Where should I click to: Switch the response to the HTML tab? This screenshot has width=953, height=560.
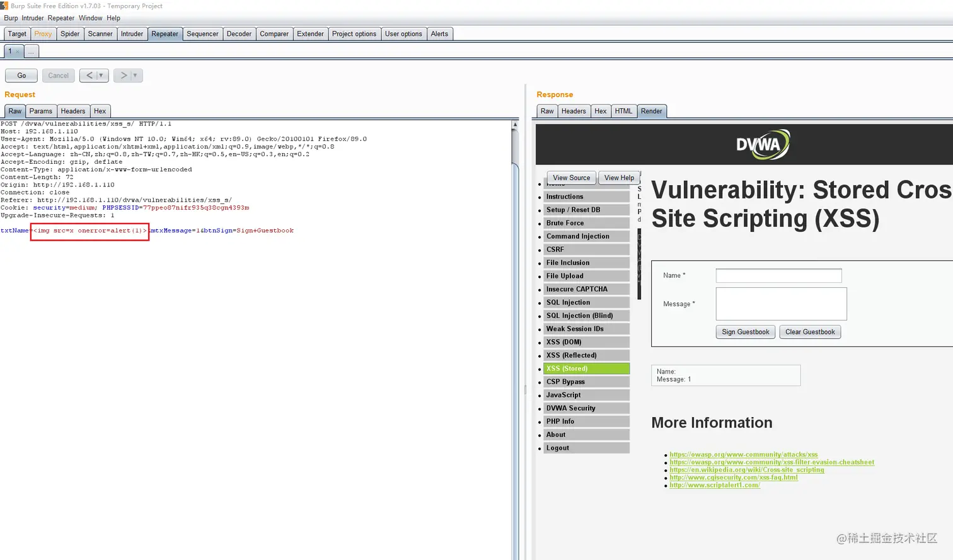(623, 111)
